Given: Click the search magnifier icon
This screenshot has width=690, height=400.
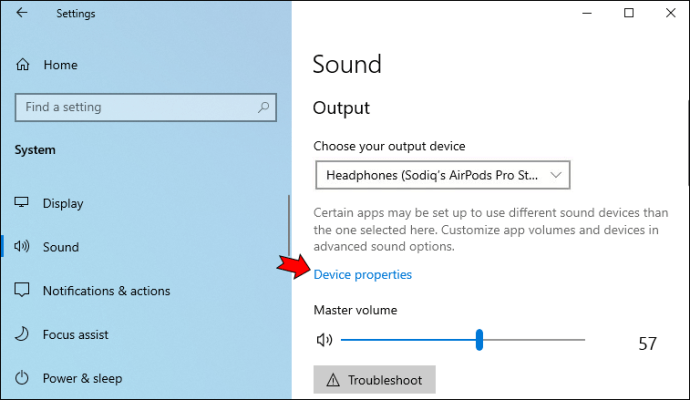Looking at the screenshot, I should 263,107.
